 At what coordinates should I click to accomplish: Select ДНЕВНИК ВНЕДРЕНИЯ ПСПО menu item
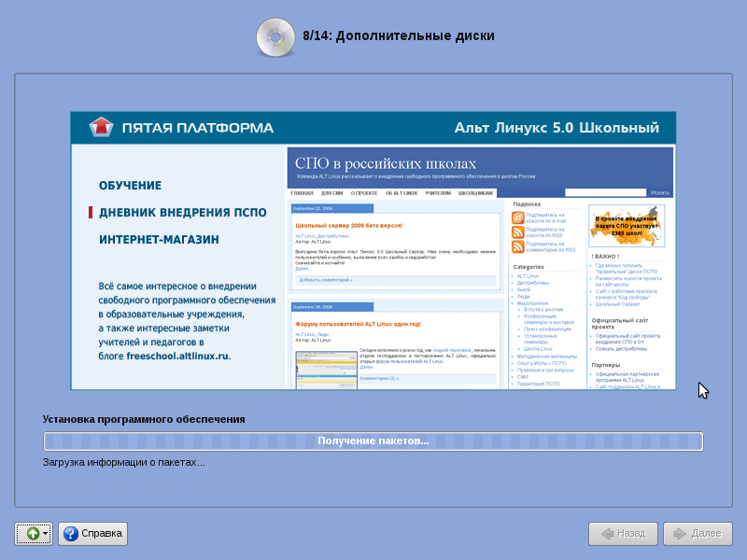click(x=176, y=213)
